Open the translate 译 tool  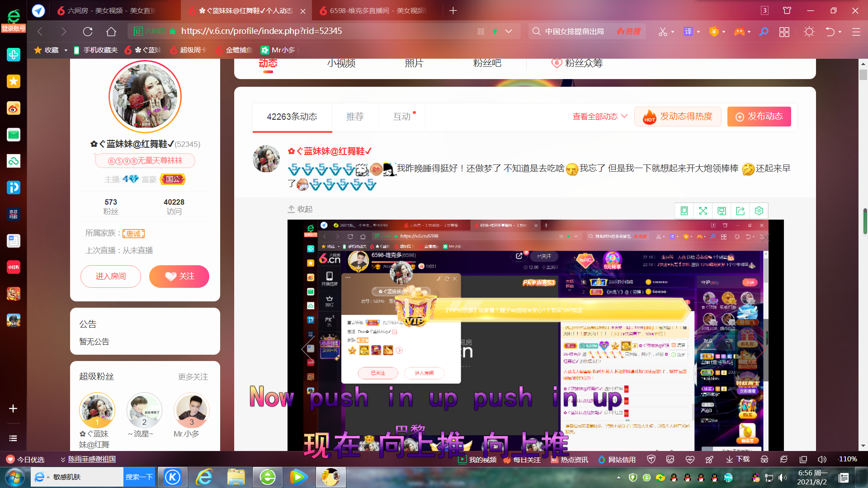pos(688,32)
